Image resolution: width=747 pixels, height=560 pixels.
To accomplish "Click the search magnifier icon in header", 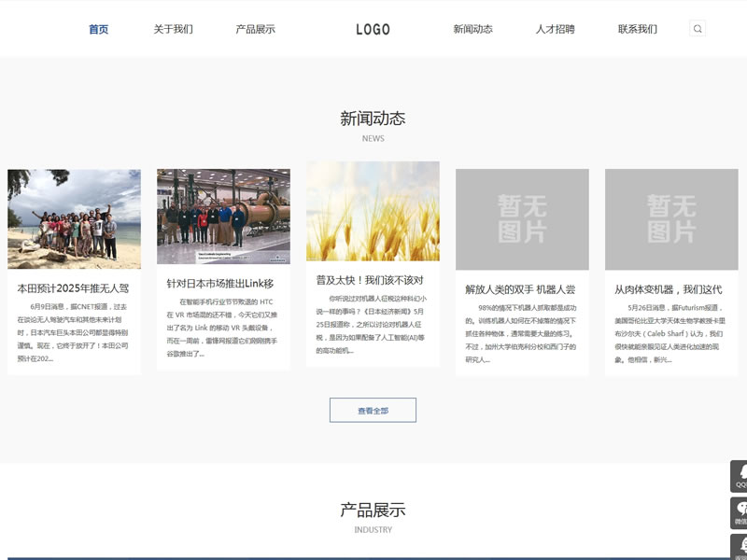I will click(x=697, y=29).
